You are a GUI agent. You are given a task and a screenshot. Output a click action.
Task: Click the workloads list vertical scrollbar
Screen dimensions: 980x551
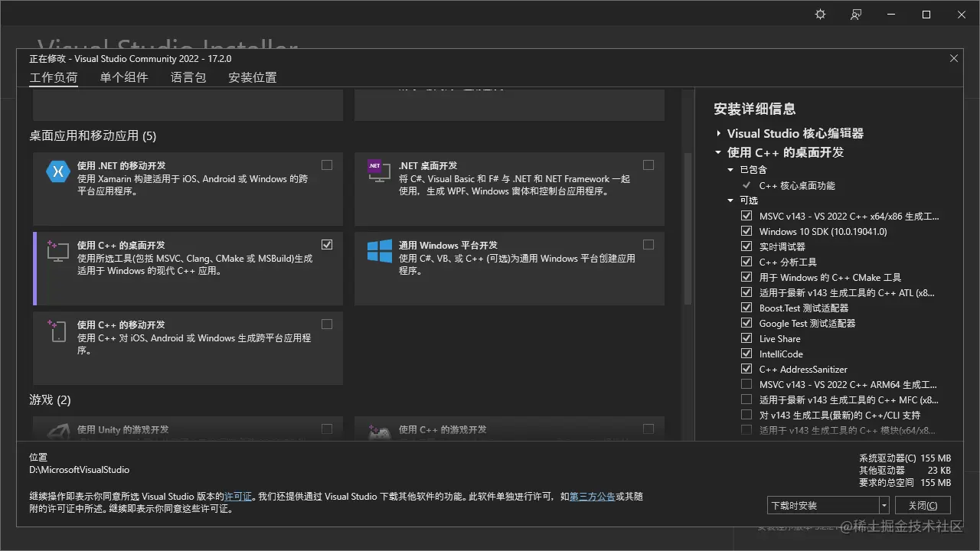pyautogui.click(x=688, y=229)
